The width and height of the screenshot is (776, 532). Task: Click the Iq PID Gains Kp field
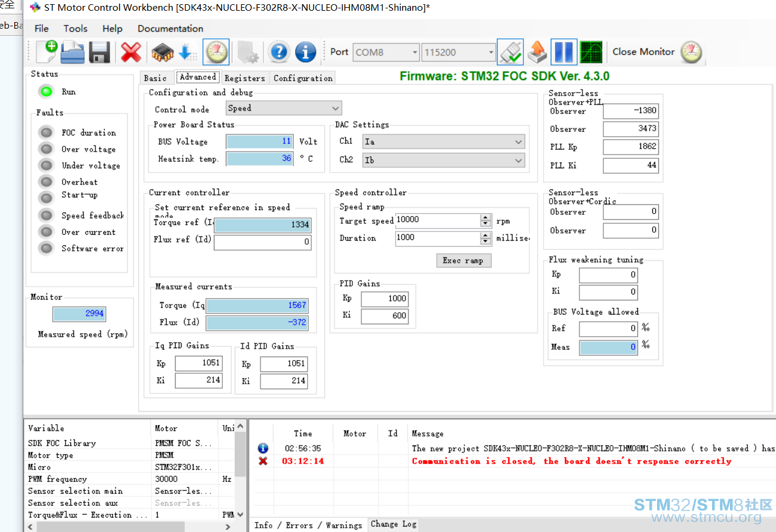click(198, 363)
